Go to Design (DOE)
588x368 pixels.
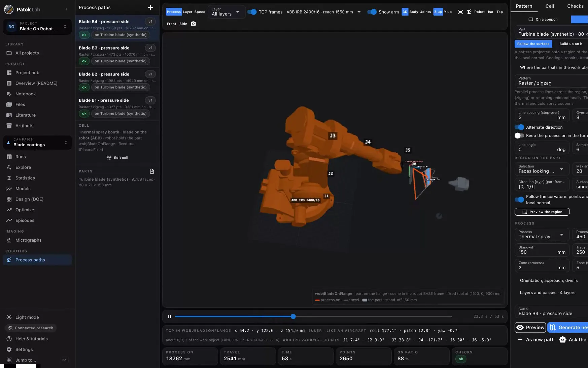point(37,199)
